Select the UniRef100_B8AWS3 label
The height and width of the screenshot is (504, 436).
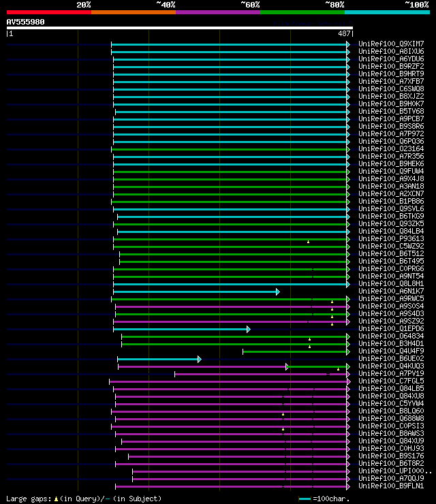(391, 434)
